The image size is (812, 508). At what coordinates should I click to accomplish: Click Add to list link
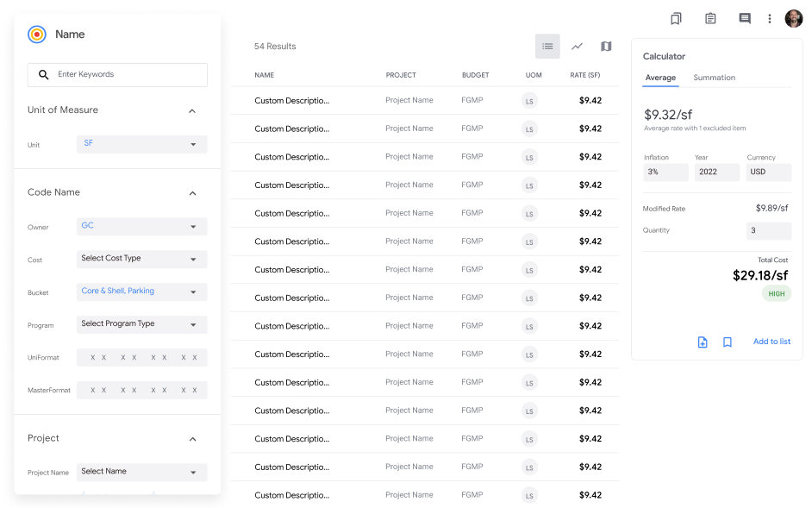pyautogui.click(x=771, y=342)
